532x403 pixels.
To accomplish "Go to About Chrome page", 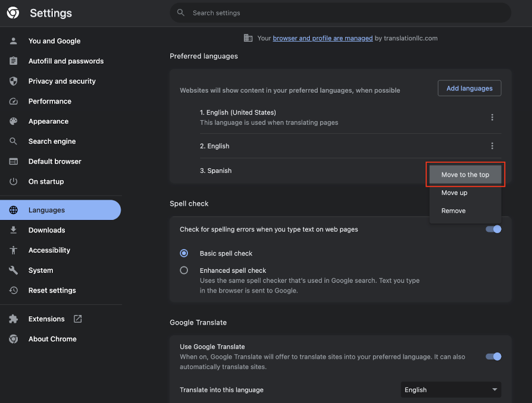I will [x=52, y=339].
